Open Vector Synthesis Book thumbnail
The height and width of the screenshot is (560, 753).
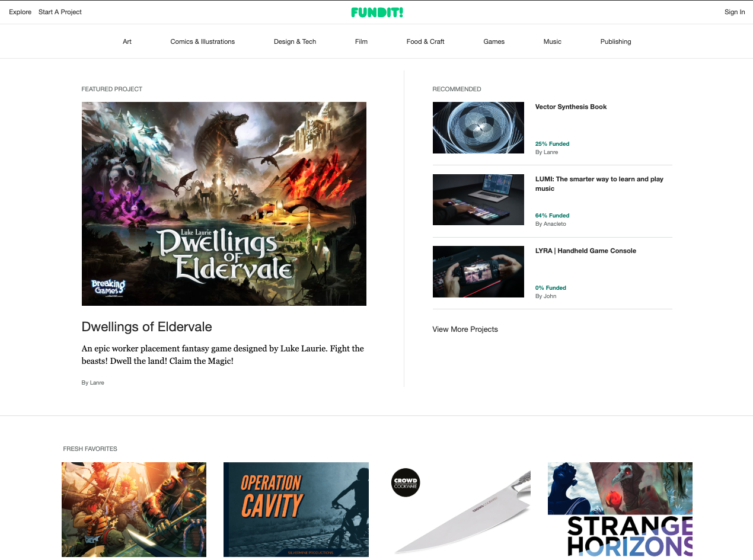coord(478,127)
